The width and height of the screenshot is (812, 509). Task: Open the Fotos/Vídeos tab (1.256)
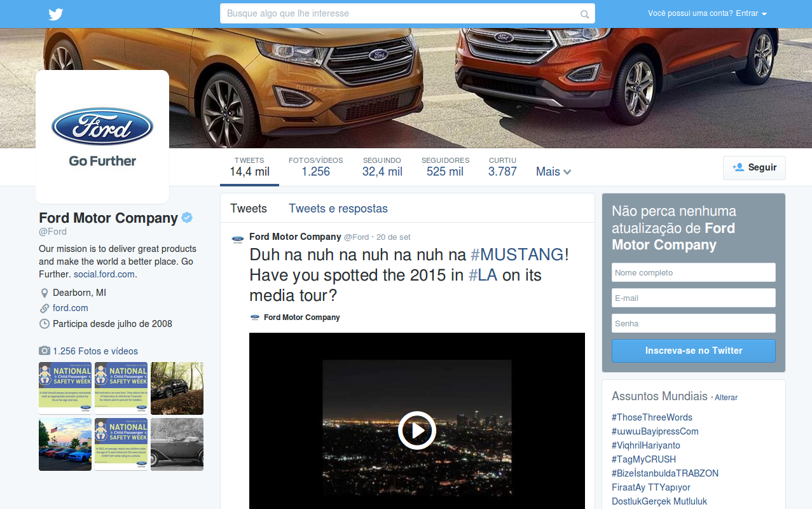coord(315,167)
